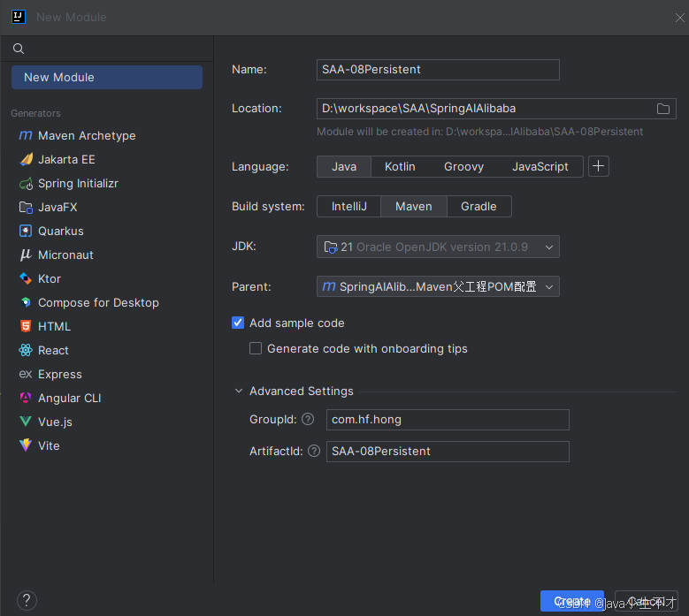Image resolution: width=689 pixels, height=616 pixels.
Task: Select Groovy language option
Action: 463,167
